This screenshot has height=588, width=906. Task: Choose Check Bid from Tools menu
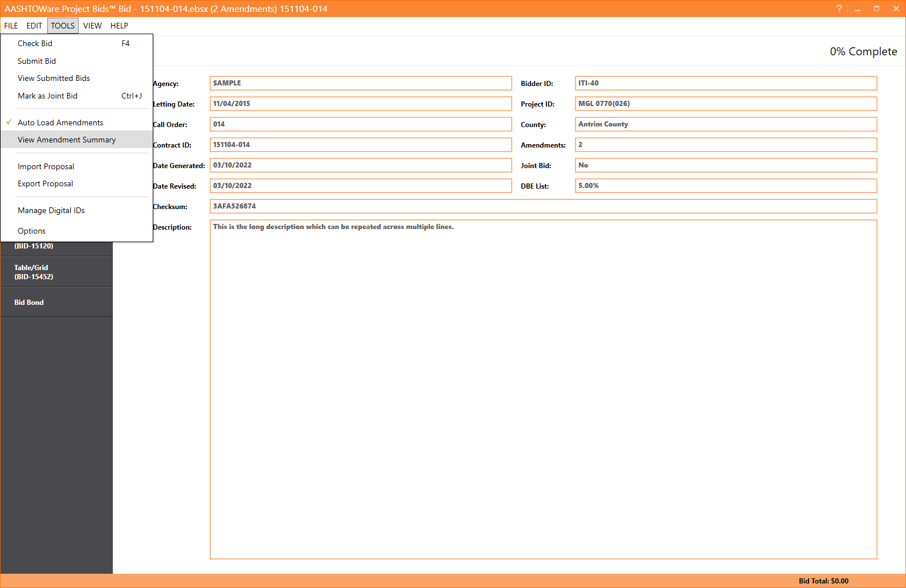(x=35, y=43)
